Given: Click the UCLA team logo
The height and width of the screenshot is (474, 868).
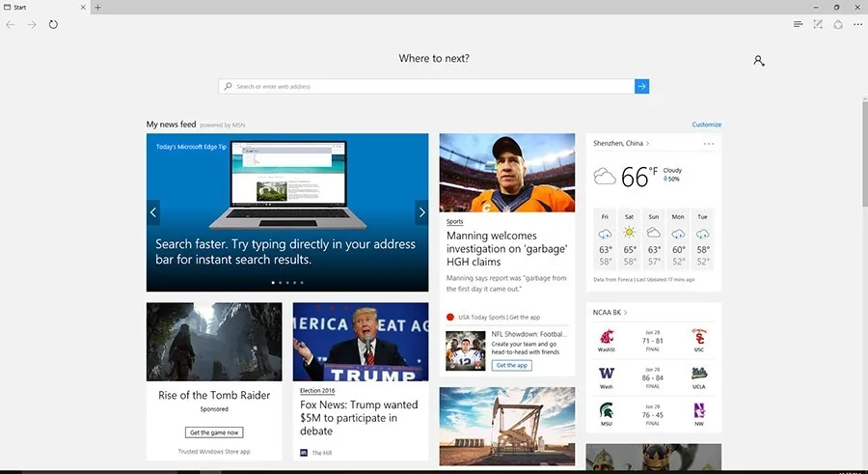Looking at the screenshot, I should 699,374.
